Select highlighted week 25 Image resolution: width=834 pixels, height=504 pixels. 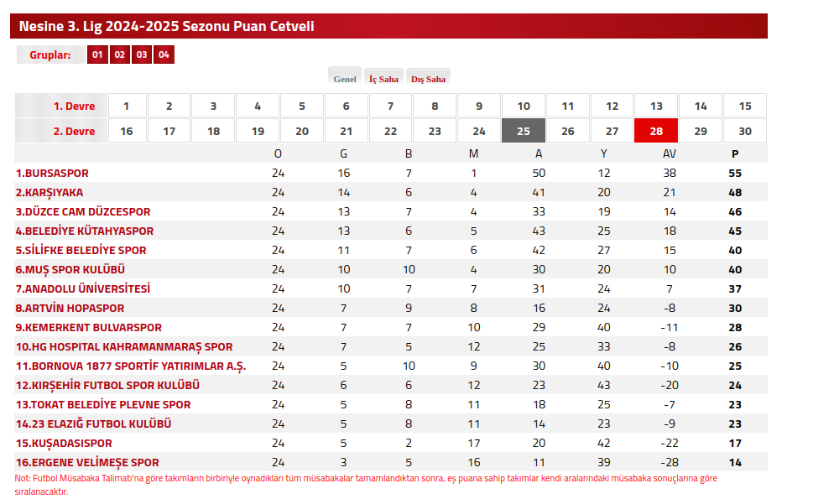click(x=524, y=132)
